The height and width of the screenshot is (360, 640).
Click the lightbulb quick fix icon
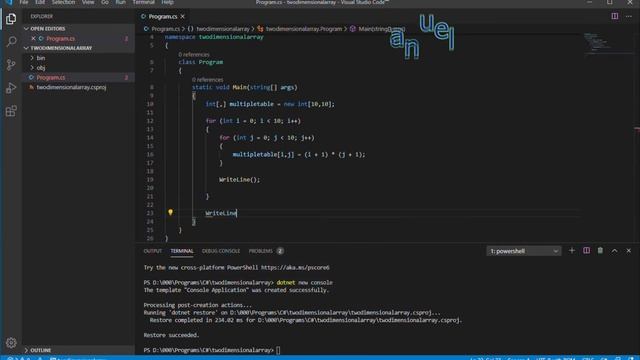(170, 212)
